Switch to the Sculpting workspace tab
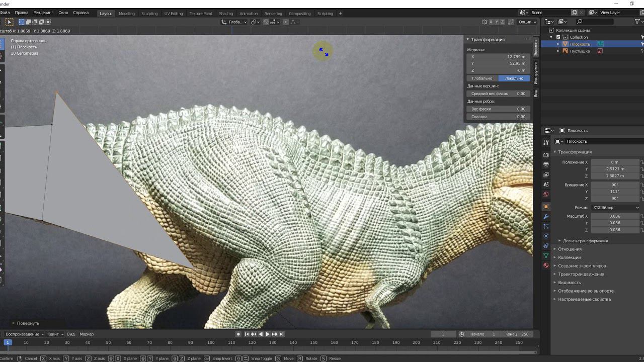Screen dimensions: 644x362 (149, 14)
